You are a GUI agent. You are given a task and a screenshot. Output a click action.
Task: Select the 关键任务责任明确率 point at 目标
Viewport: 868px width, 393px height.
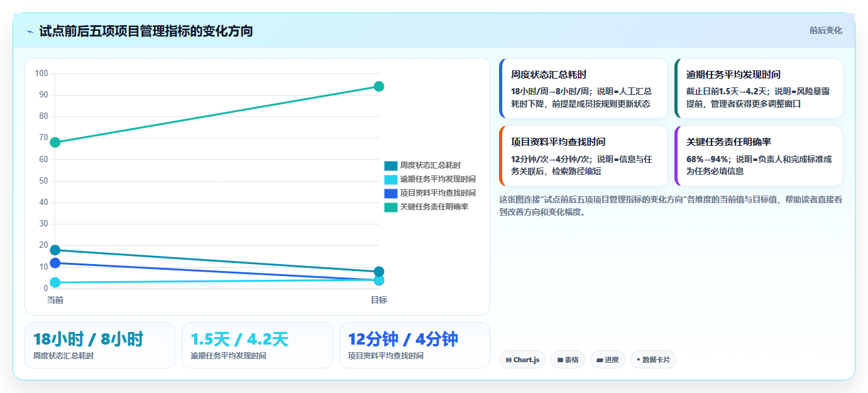(x=379, y=86)
